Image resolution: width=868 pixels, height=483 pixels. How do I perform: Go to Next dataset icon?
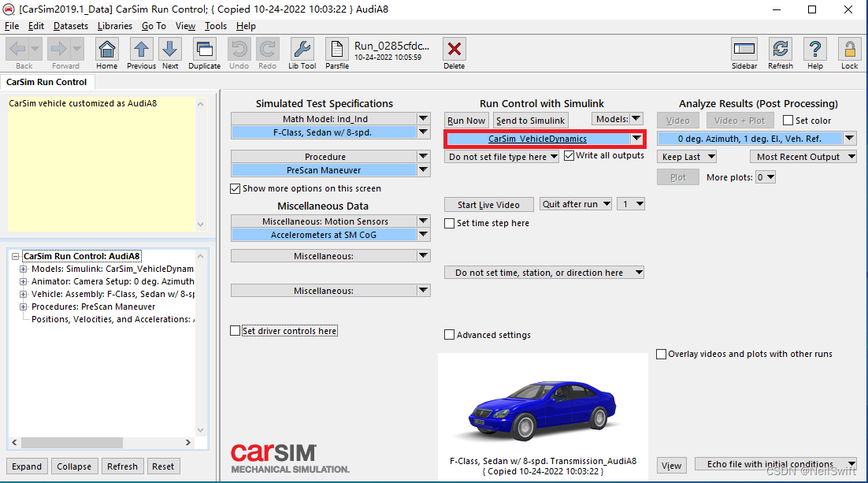coord(170,50)
